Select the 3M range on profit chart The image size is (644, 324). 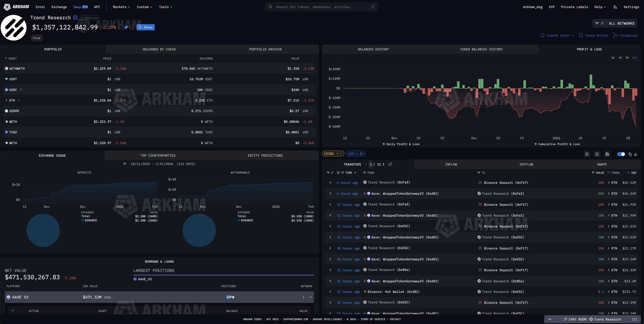point(627,58)
